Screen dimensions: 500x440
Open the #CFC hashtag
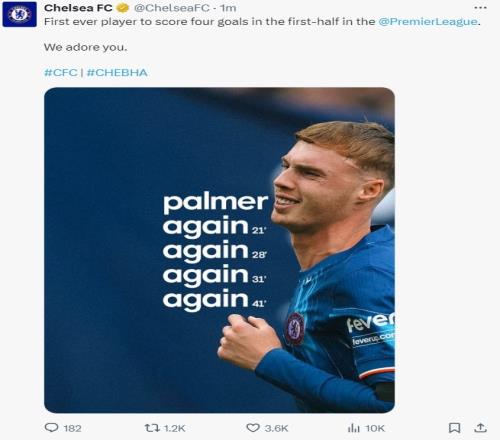tap(61, 72)
